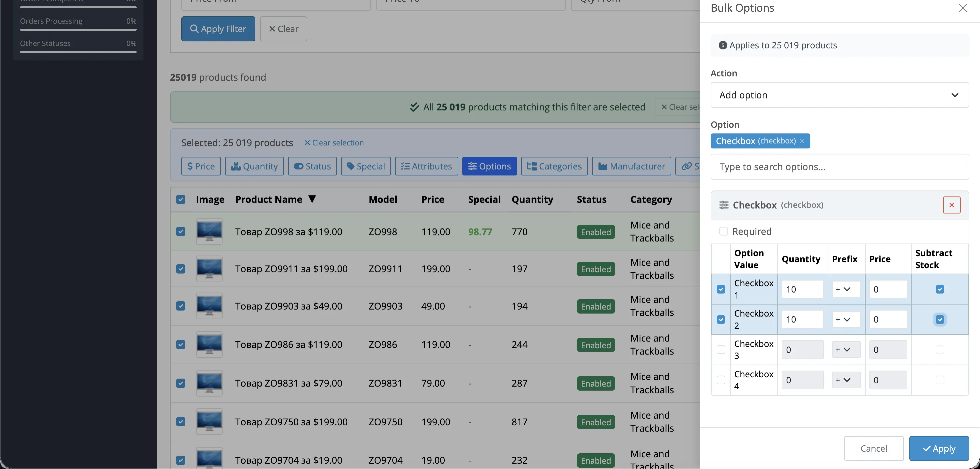Open the Categories bulk action
Image resolution: width=980 pixels, height=469 pixels.
[554, 166]
